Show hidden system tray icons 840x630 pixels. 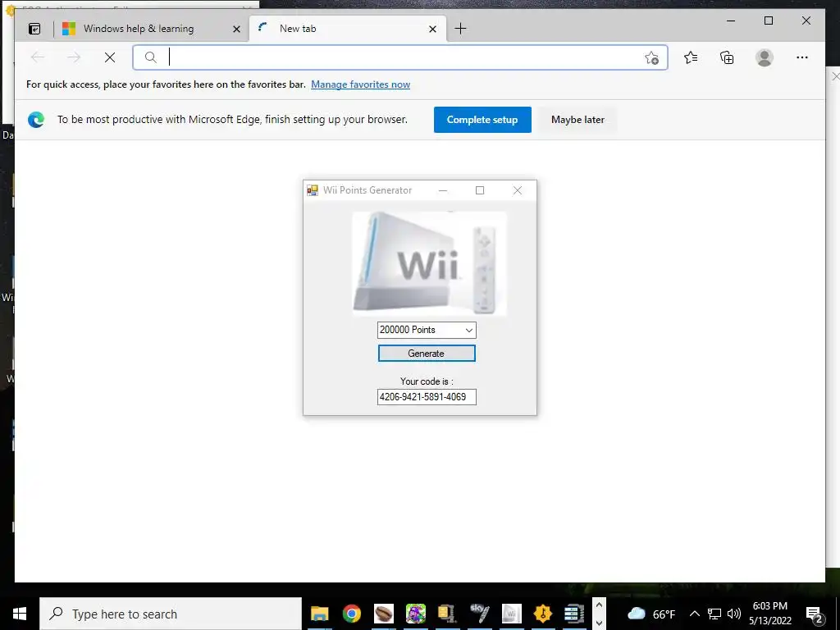(694, 614)
